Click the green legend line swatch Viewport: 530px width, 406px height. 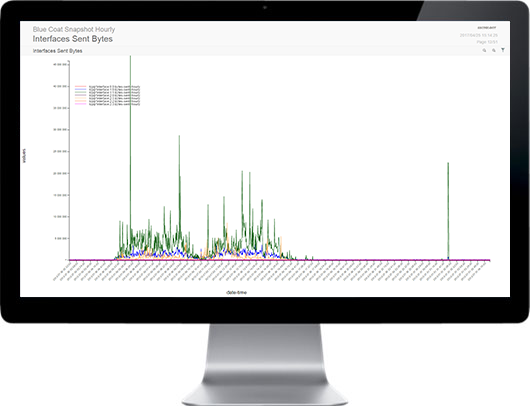click(80, 92)
